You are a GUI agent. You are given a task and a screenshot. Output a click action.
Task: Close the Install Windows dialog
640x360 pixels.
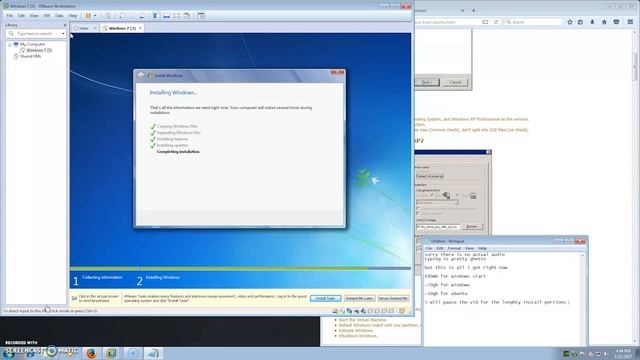tap(337, 72)
